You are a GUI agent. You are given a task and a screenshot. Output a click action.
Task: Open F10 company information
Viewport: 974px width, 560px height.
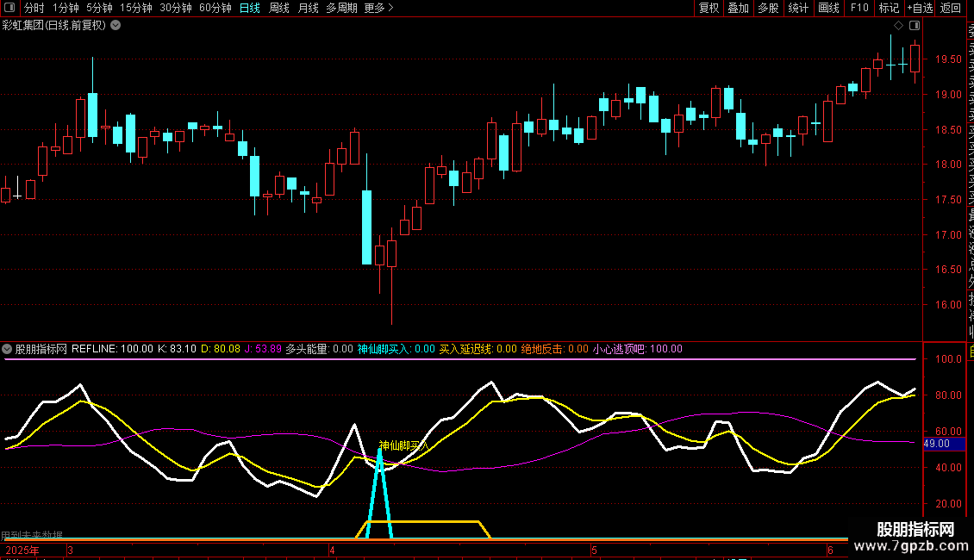[859, 8]
